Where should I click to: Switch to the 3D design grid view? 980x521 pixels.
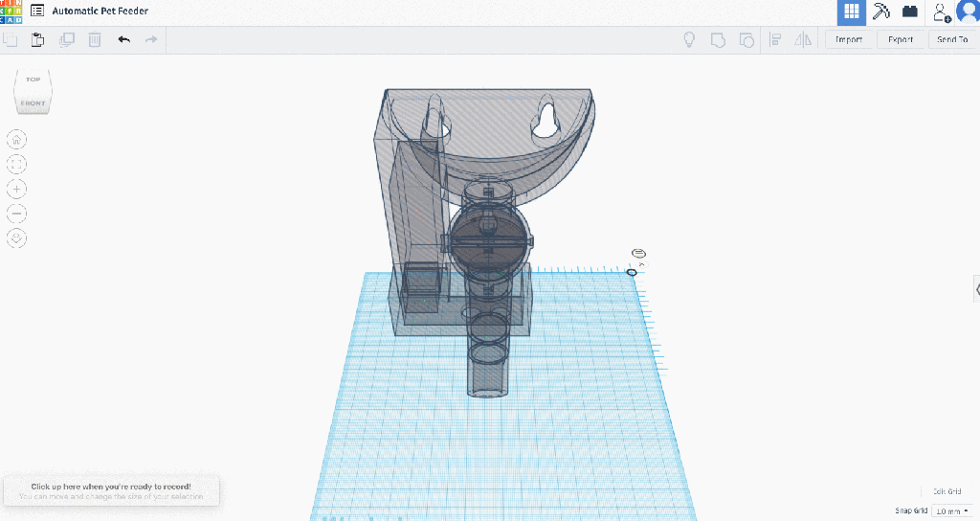pyautogui.click(x=852, y=12)
